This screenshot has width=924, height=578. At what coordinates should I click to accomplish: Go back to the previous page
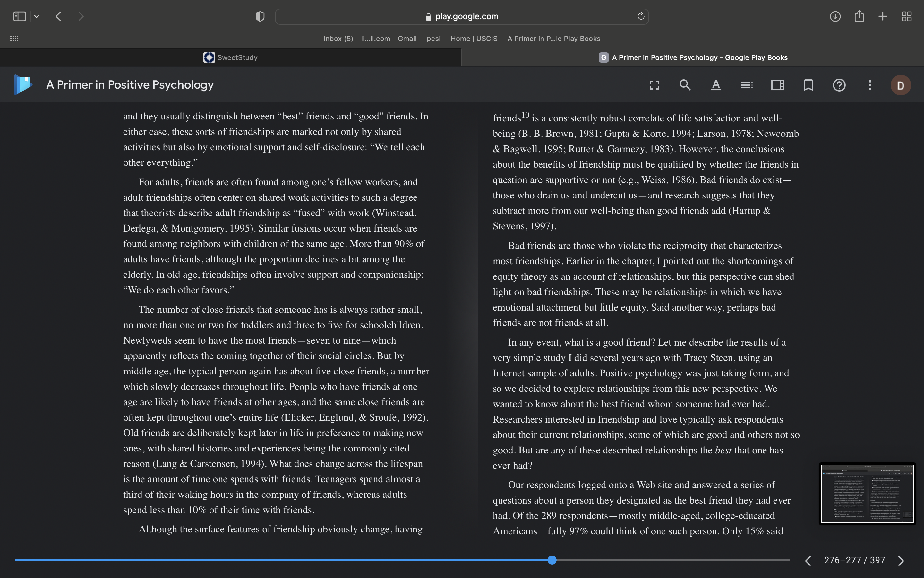58,16
